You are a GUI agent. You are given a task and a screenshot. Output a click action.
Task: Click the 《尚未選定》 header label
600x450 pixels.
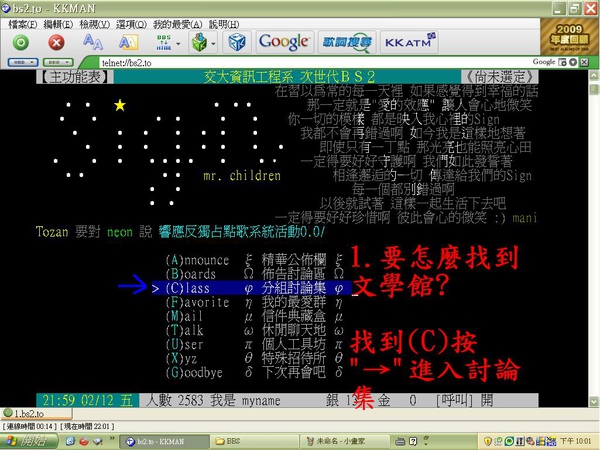pos(500,77)
